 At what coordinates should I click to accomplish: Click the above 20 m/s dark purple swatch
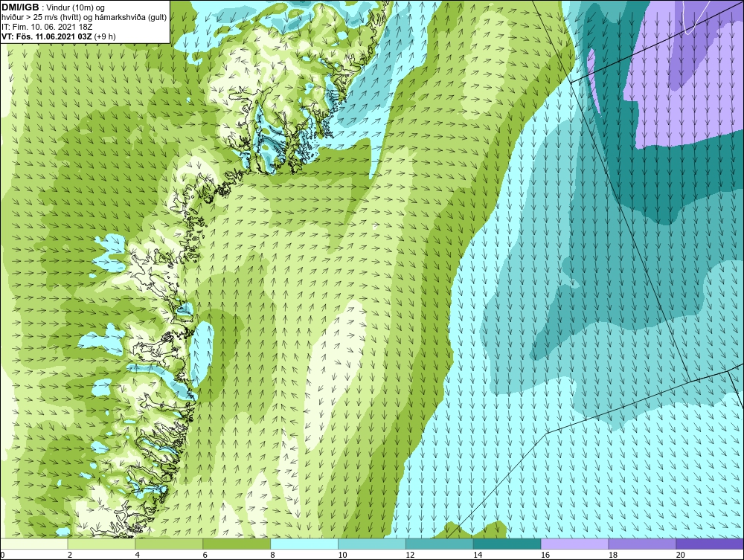(710, 544)
